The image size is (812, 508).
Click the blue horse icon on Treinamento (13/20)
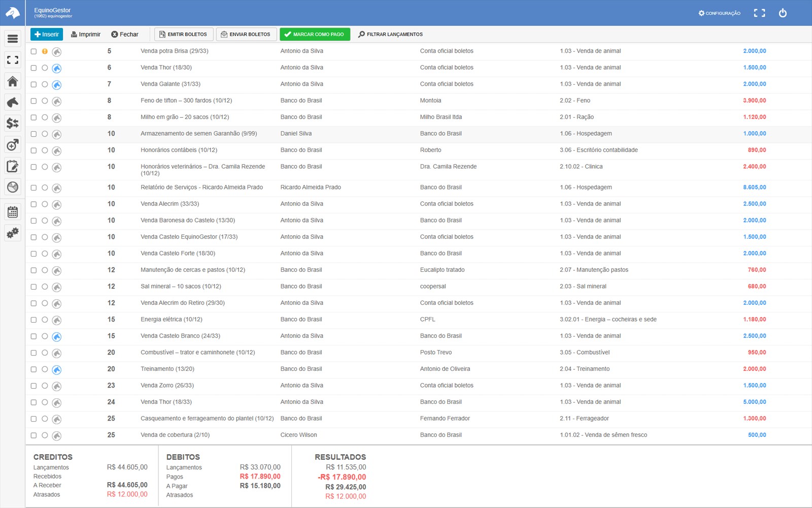(x=57, y=370)
